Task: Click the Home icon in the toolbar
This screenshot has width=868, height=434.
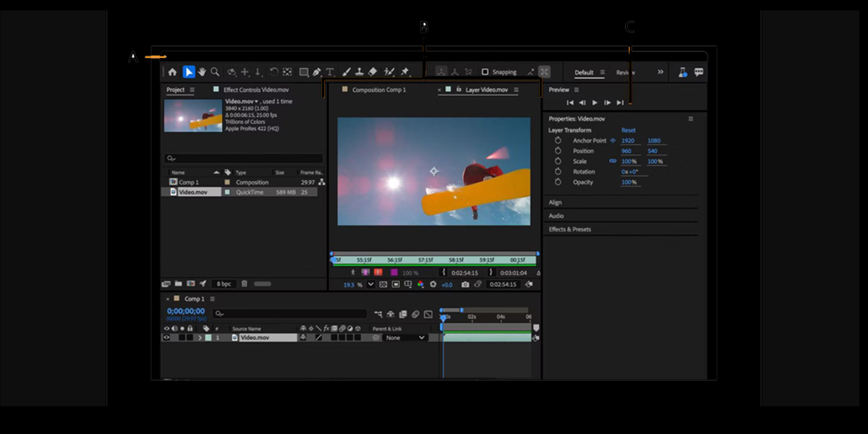Action: 172,72
